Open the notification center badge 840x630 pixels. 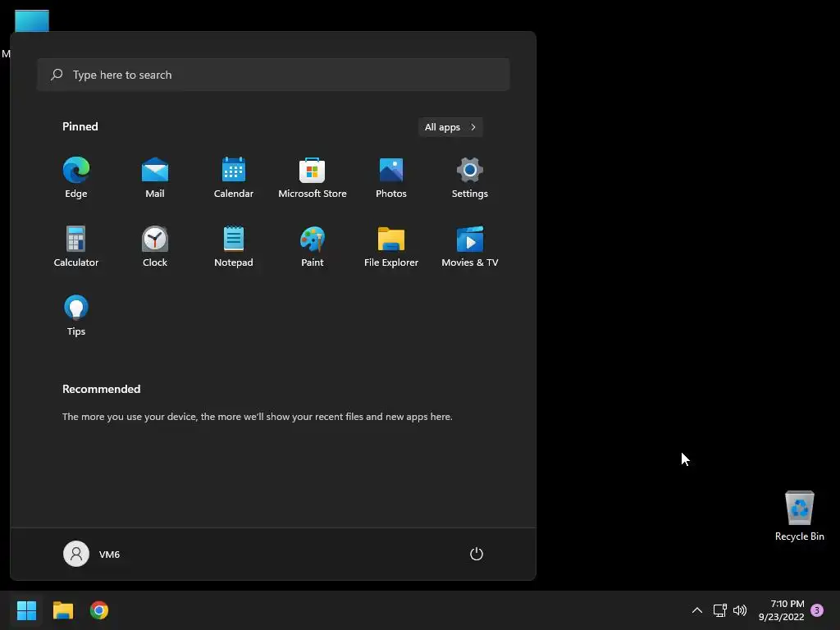tap(817, 610)
